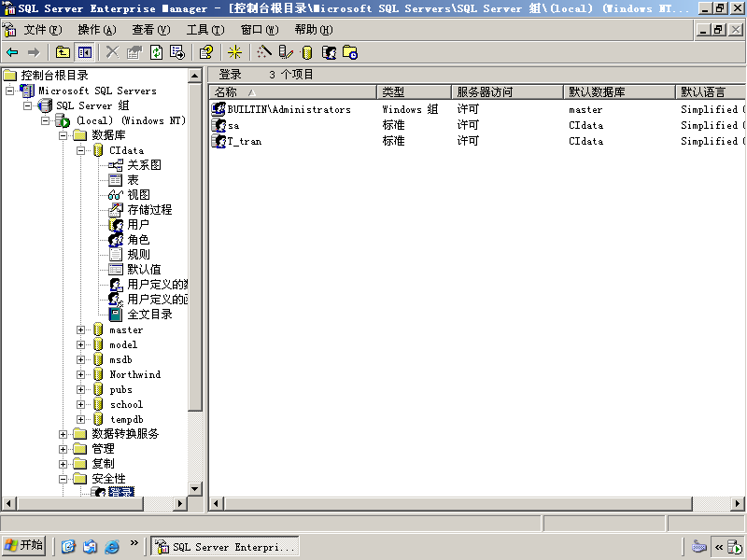Go back with the left arrow toolbar button
Viewport: 747px width, 560px height.
pyautogui.click(x=12, y=52)
